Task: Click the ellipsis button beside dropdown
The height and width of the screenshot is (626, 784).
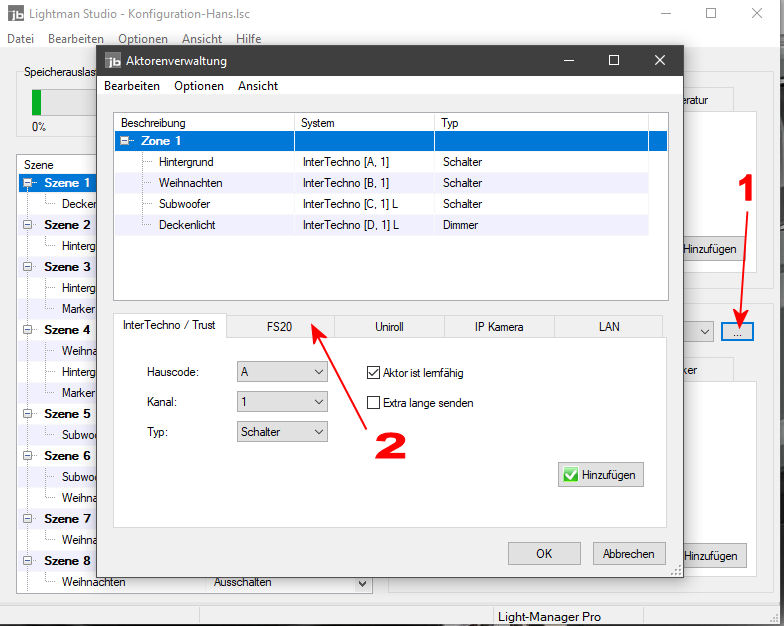Action: [x=737, y=331]
